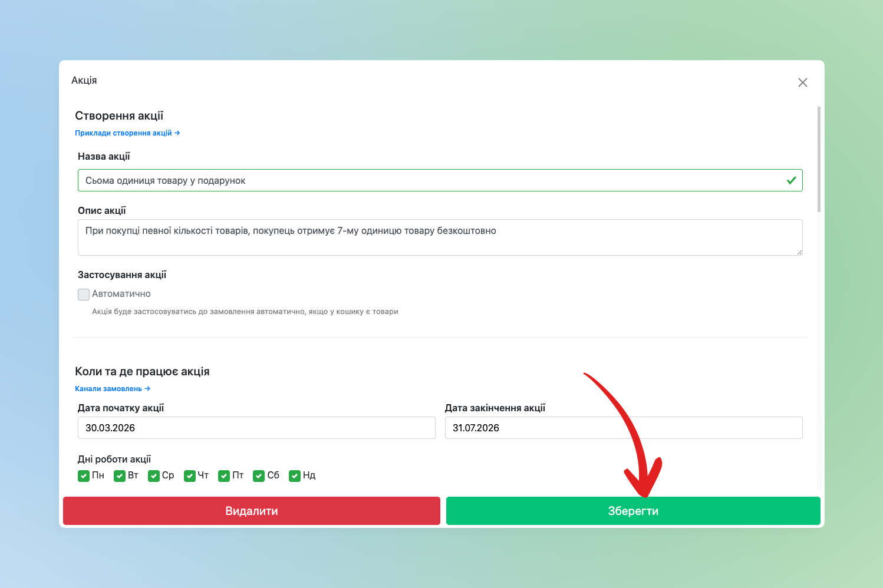Uncheck the Вт day checkbox
The image size is (883, 588).
click(x=120, y=476)
